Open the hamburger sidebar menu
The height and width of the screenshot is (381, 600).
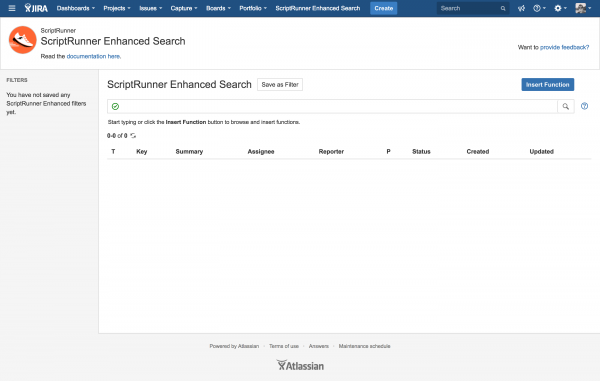pyautogui.click(x=12, y=8)
